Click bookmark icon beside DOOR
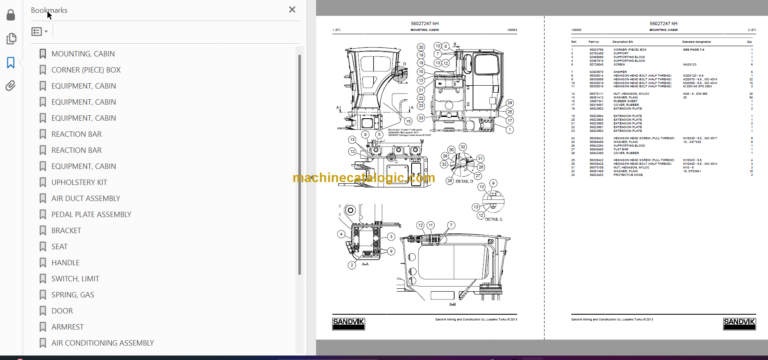768x360 pixels. (x=43, y=311)
